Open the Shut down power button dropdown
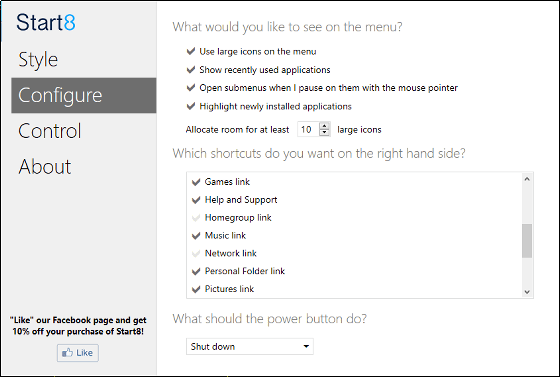 [250, 346]
